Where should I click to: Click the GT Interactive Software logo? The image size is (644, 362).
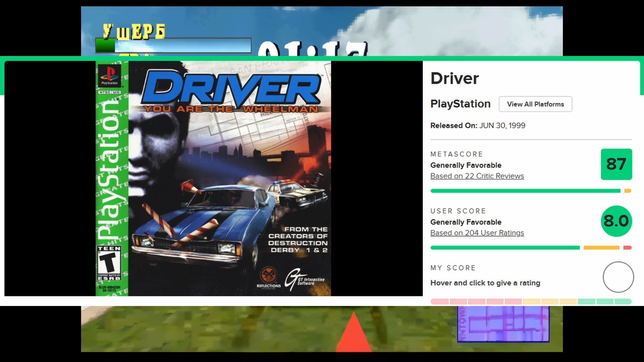[305, 280]
